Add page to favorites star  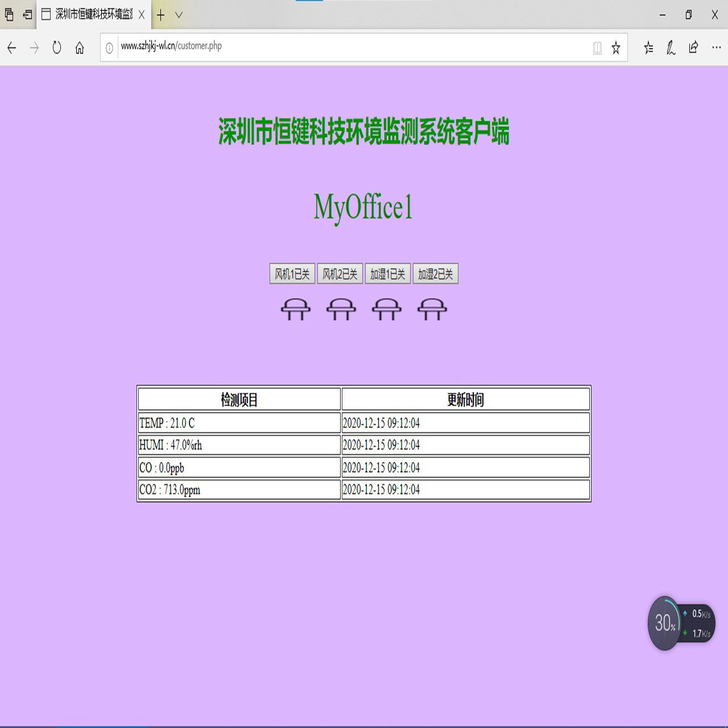tap(616, 48)
